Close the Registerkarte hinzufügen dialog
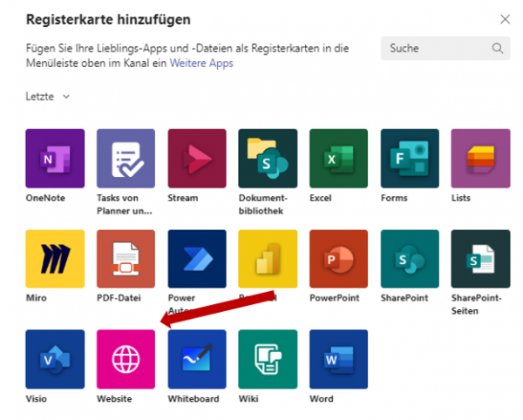This screenshot has height=420, width=523. [x=506, y=19]
